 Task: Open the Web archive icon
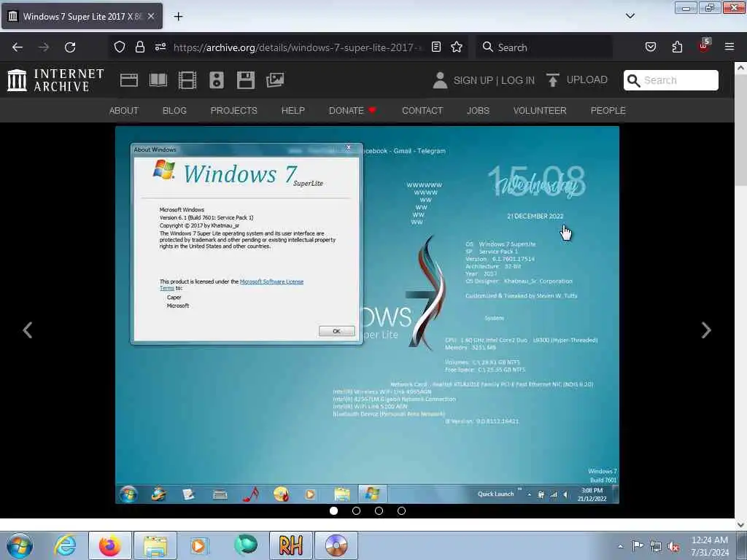pos(128,80)
